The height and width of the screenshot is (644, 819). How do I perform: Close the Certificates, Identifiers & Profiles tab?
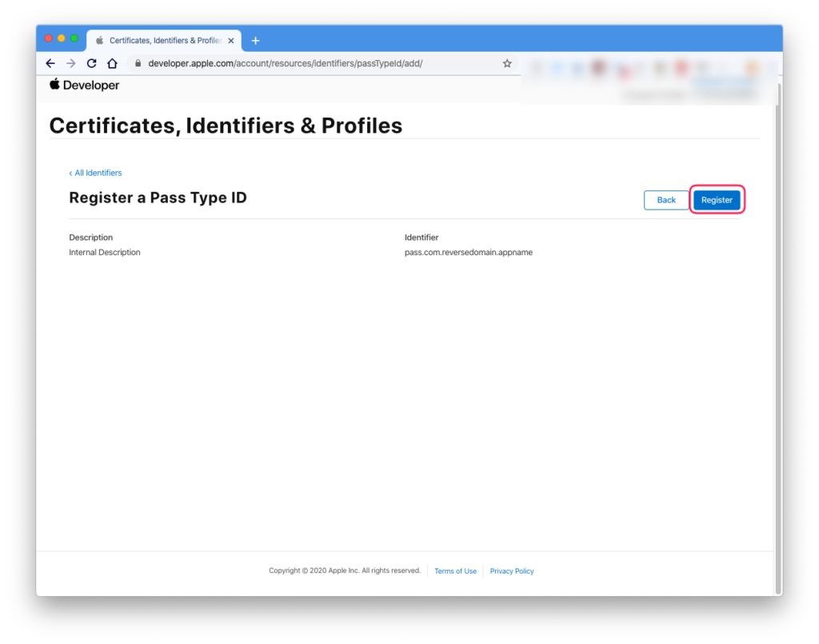point(231,40)
